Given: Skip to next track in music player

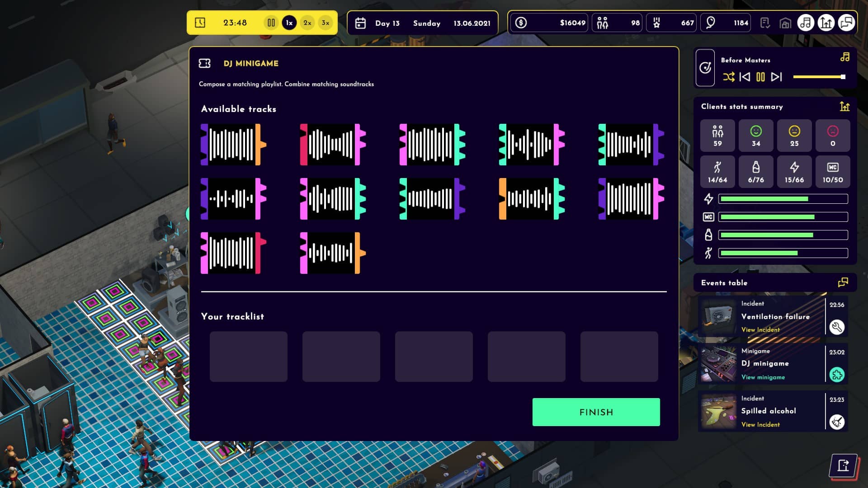Looking at the screenshot, I should pos(777,77).
